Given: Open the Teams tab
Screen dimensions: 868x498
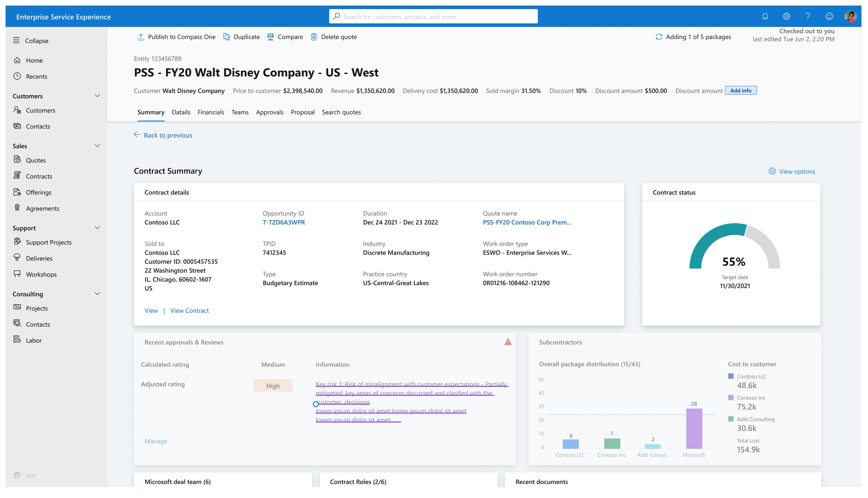Looking at the screenshot, I should click(x=240, y=112).
